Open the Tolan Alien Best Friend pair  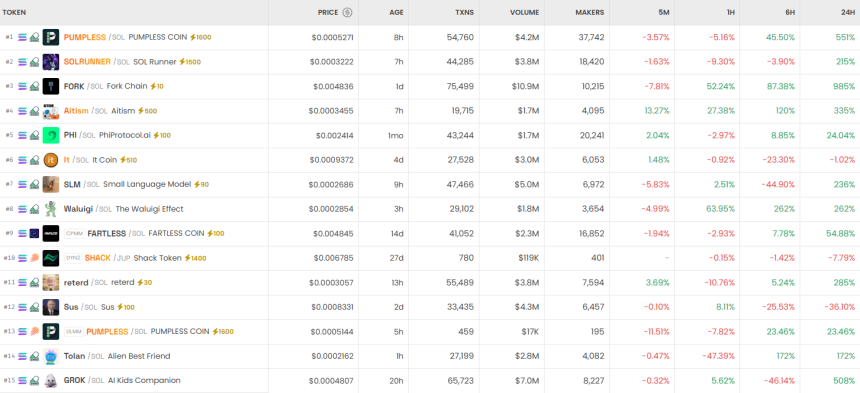(117, 356)
